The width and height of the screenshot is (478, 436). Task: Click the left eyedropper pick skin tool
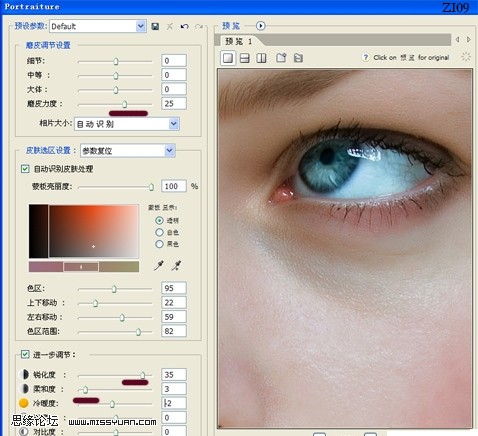(159, 266)
